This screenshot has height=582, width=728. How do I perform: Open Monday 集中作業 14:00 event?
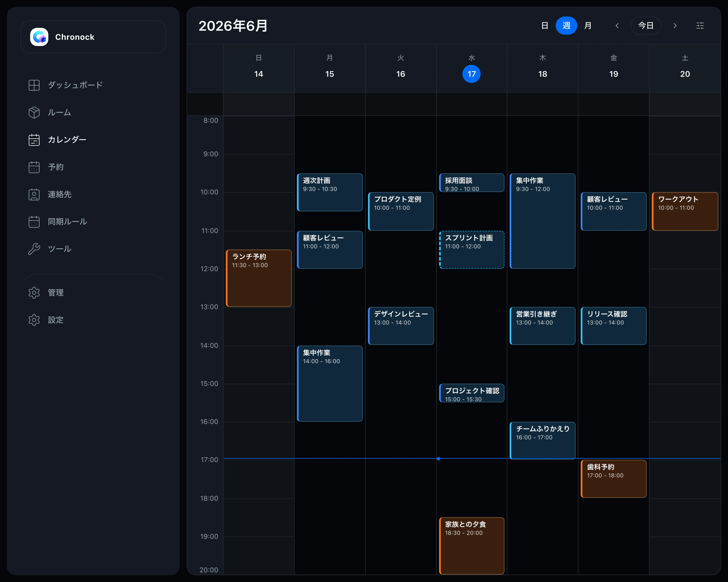tap(330, 384)
